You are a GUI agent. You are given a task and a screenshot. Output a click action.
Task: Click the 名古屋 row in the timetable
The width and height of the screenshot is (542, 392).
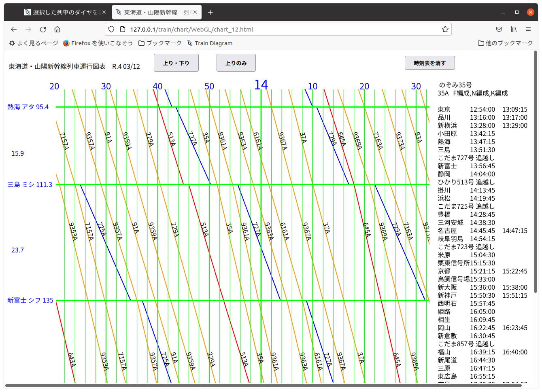(482, 231)
